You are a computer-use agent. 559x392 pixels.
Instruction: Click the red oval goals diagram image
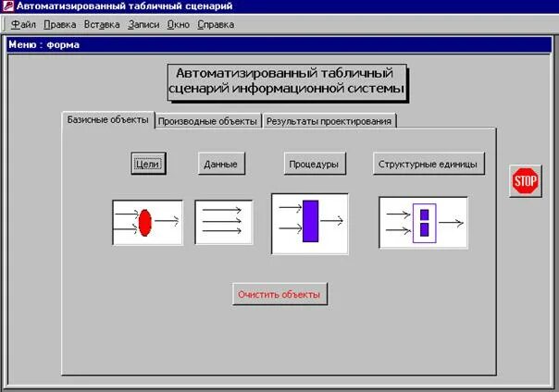pos(147,223)
